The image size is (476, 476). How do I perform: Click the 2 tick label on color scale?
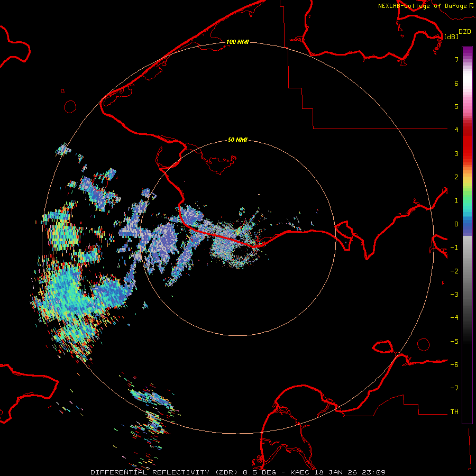tap(456, 177)
